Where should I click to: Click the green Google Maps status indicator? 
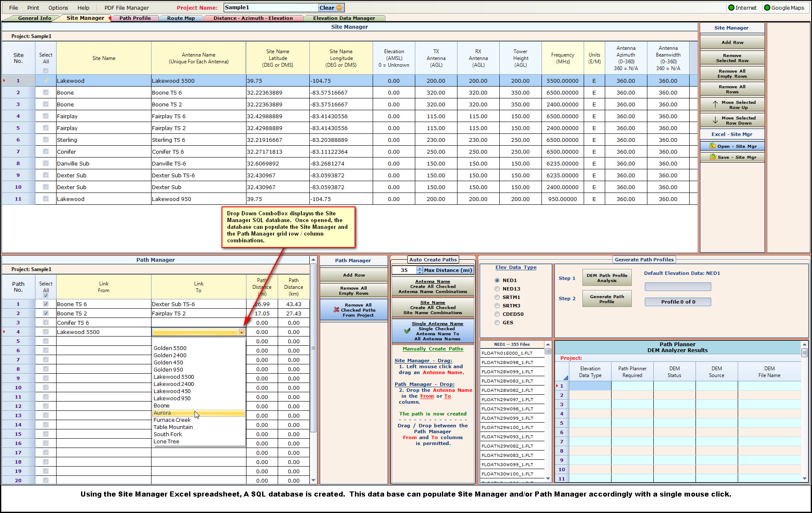tap(767, 8)
